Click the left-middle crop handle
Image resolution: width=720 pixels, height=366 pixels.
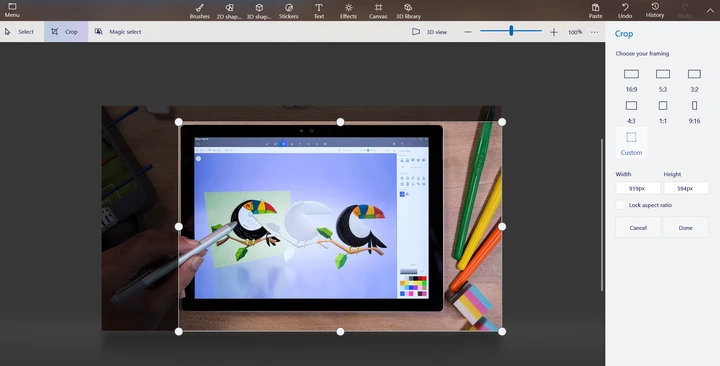(179, 226)
